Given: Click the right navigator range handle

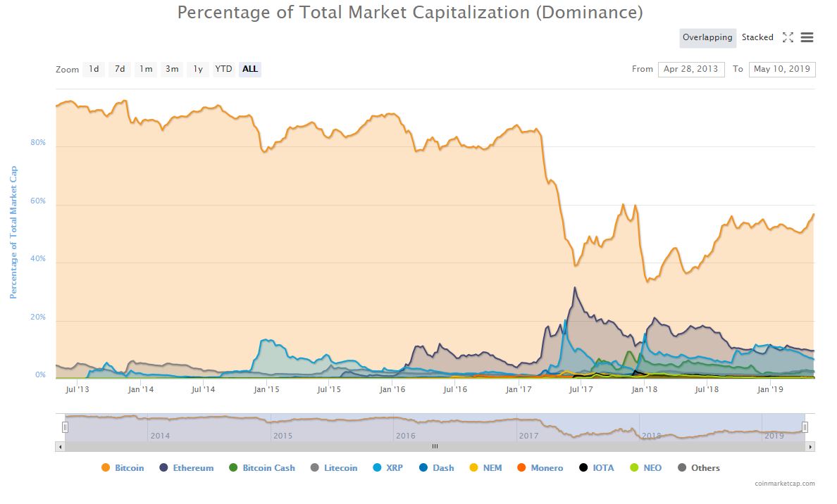Looking at the screenshot, I should coord(805,427).
